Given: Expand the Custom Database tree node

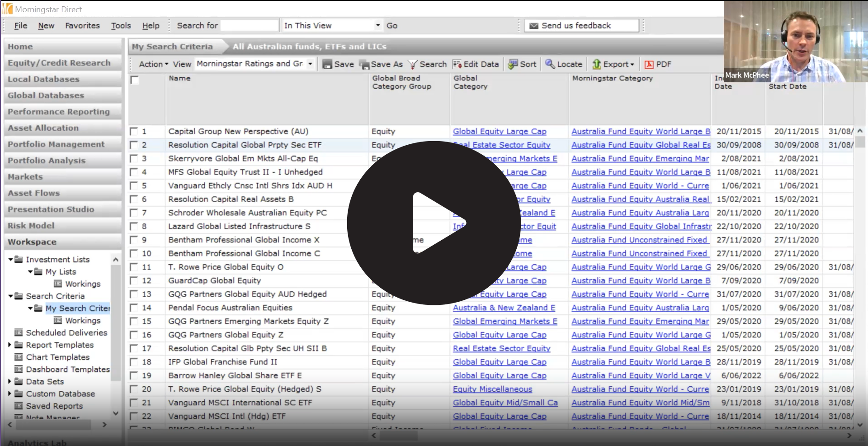Looking at the screenshot, I should click(x=10, y=394).
